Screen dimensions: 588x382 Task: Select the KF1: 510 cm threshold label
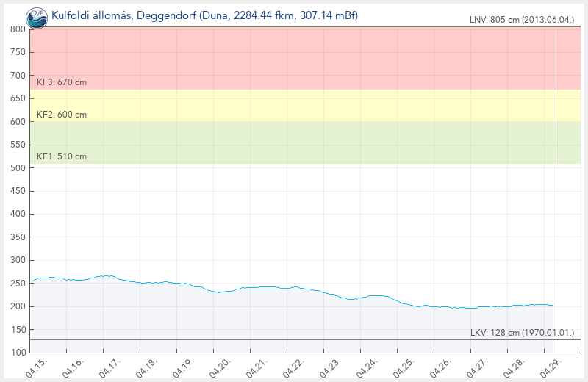62,156
